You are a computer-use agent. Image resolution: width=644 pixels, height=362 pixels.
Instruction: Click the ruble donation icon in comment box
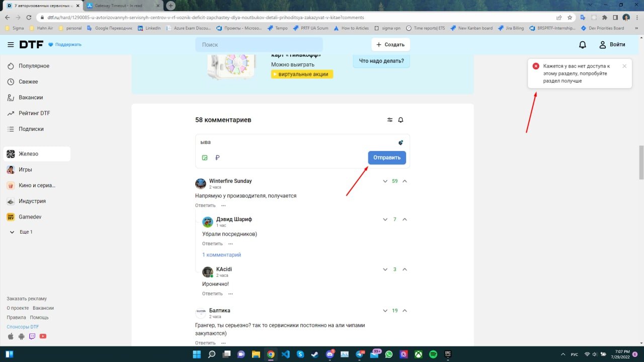tap(217, 158)
